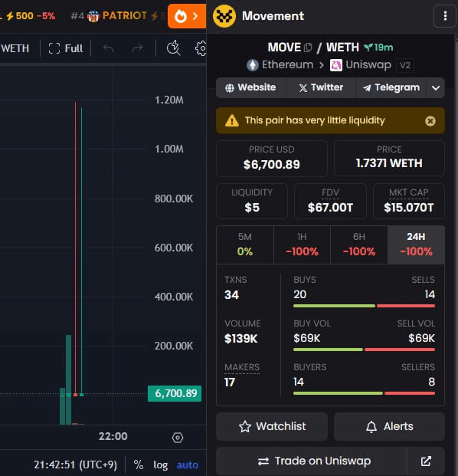Click the TXNS 34 value

[231, 295]
